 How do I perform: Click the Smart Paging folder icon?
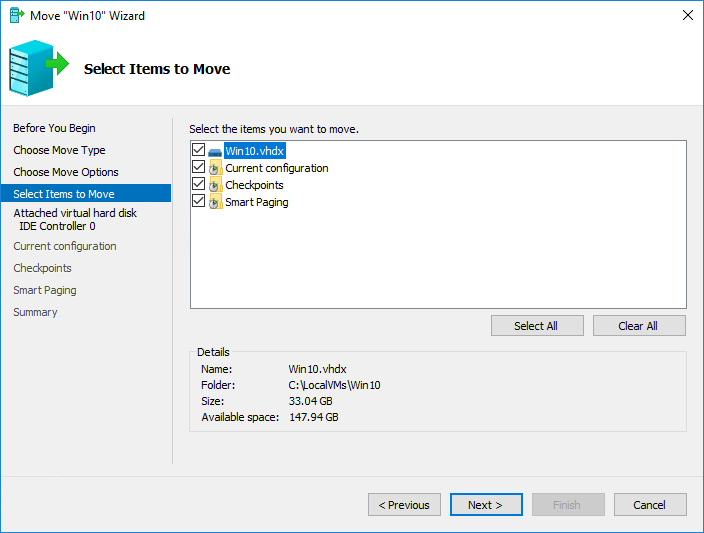coord(216,202)
